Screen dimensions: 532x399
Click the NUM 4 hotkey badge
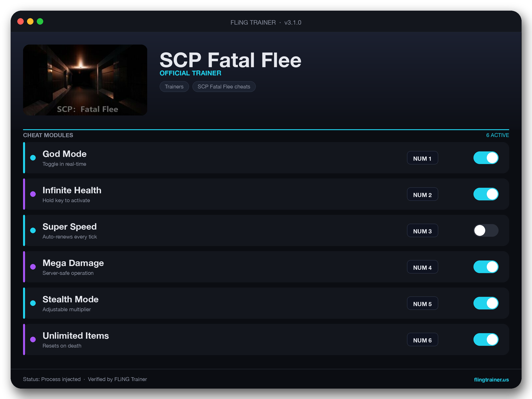(x=422, y=267)
